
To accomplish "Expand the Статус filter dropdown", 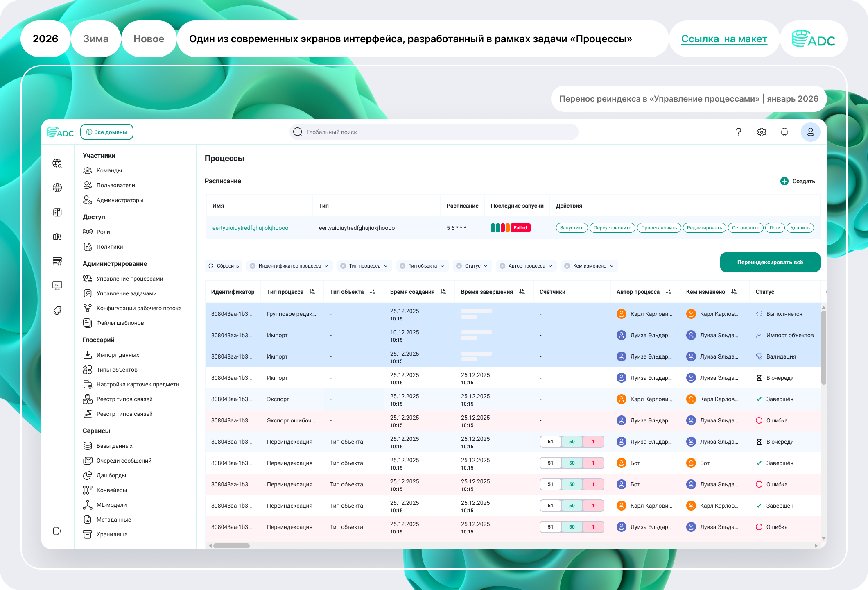I will 486,266.
